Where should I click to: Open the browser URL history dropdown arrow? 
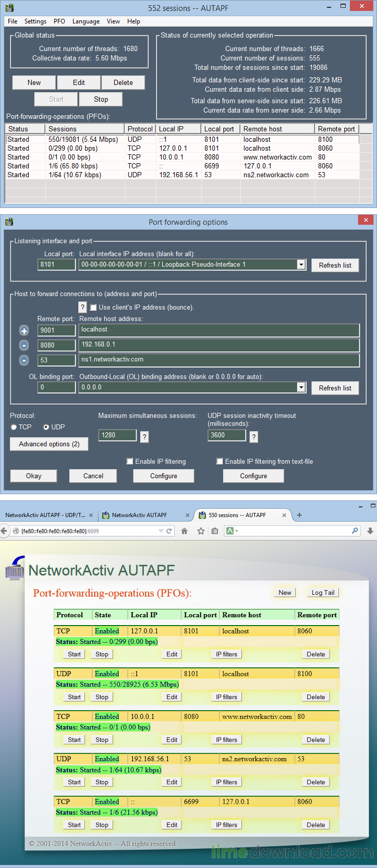(161, 531)
